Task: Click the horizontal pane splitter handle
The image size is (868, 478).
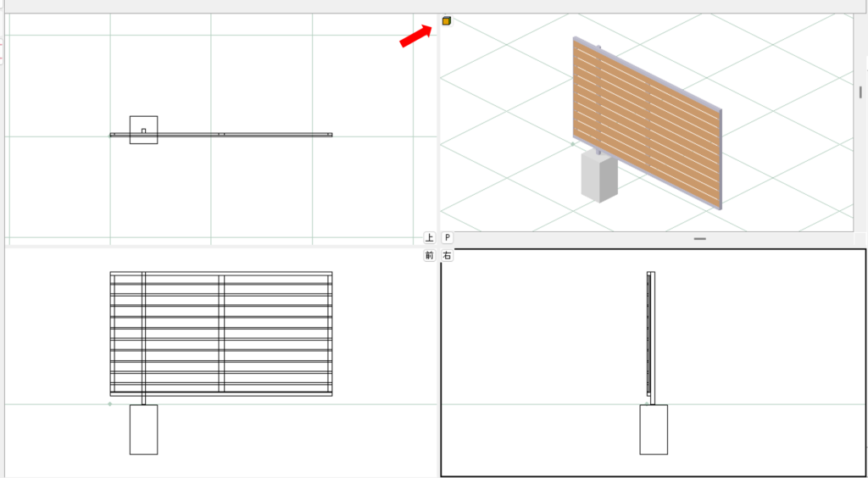Action: point(699,239)
